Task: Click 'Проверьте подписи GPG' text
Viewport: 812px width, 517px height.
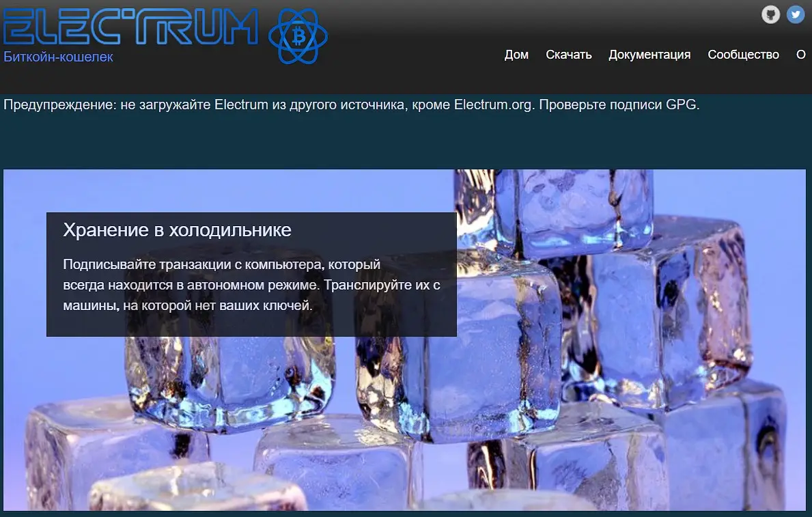Action: point(619,104)
